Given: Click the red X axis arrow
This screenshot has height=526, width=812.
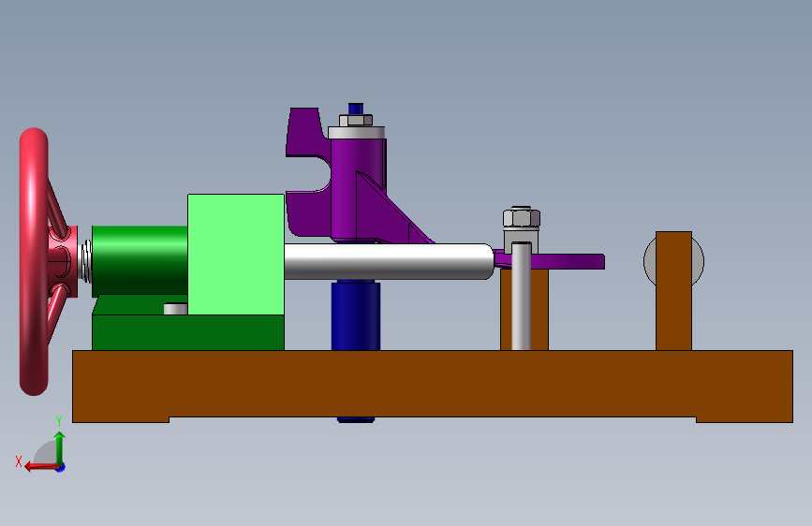Looking at the screenshot, I should (x=41, y=466).
